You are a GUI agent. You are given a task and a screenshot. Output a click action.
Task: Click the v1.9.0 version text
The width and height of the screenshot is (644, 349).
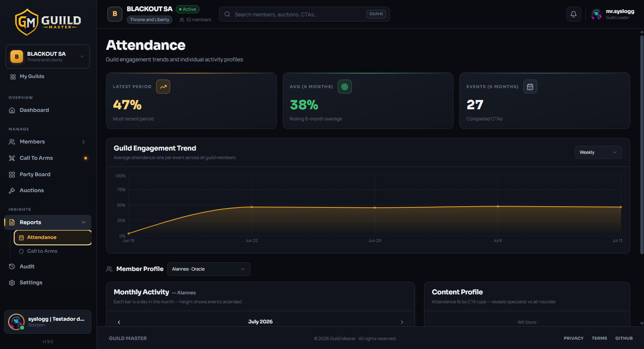48,342
